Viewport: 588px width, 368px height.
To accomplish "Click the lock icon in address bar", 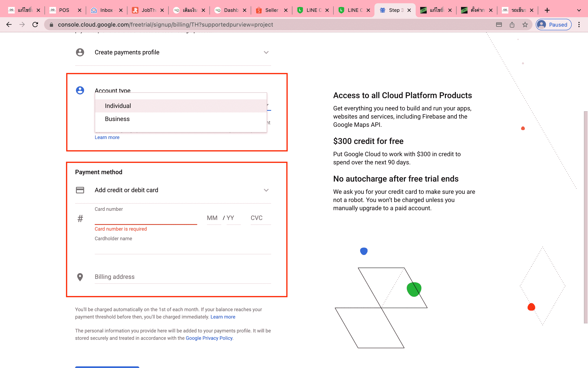I will click(51, 25).
